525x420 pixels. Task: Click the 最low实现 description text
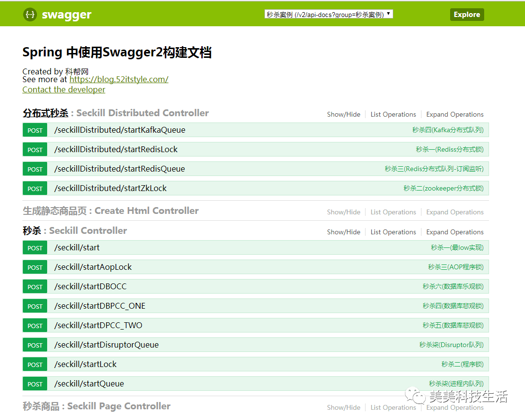(x=457, y=247)
